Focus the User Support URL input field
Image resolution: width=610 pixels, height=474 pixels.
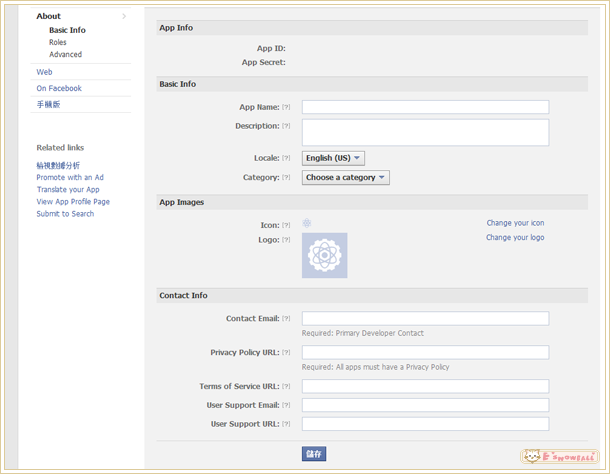[426, 424]
